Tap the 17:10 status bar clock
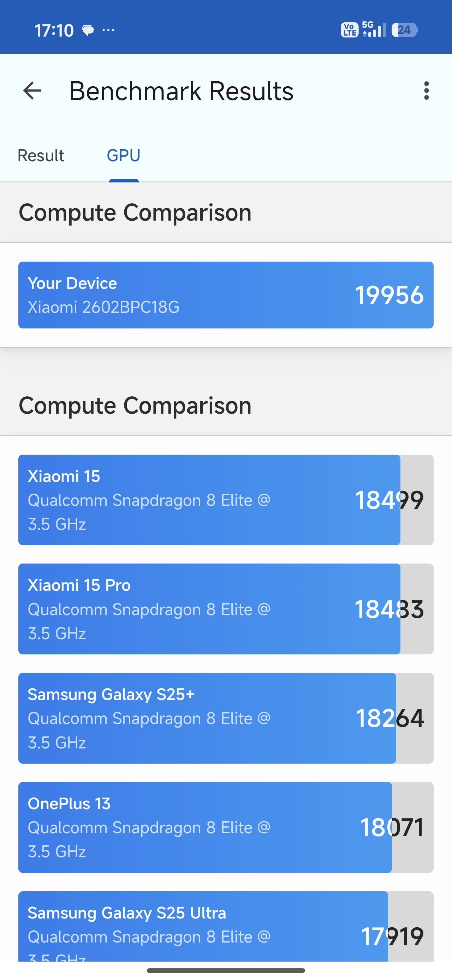452x980 pixels. tap(54, 30)
